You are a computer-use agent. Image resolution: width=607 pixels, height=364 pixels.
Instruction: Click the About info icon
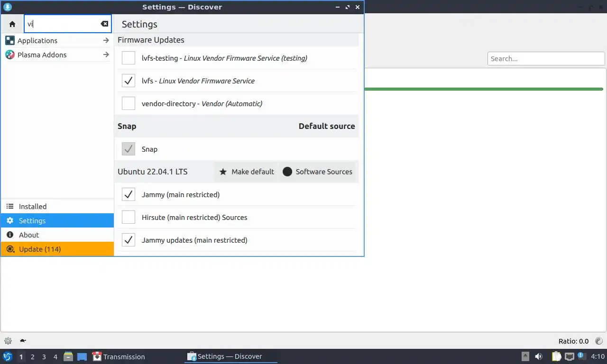coord(10,235)
